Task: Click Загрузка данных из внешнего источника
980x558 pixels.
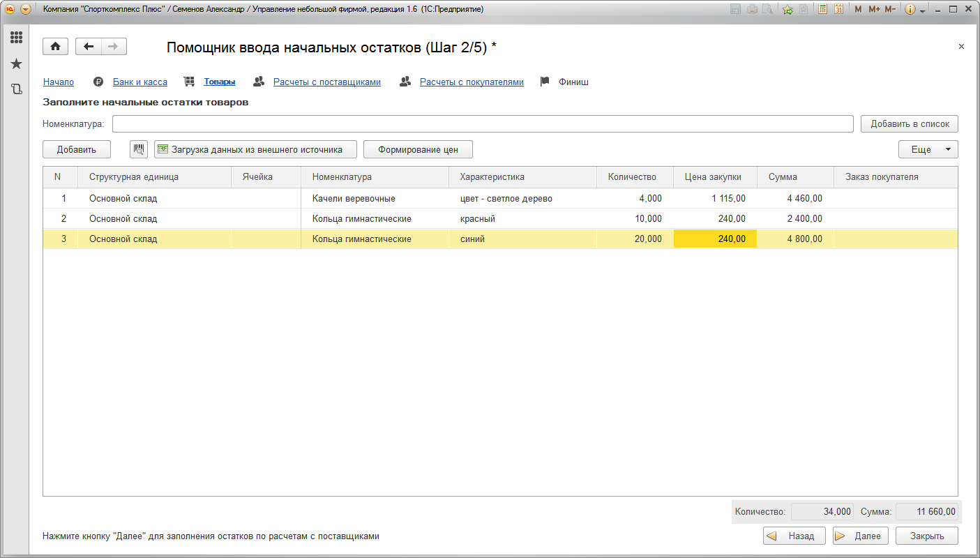Action: click(255, 149)
